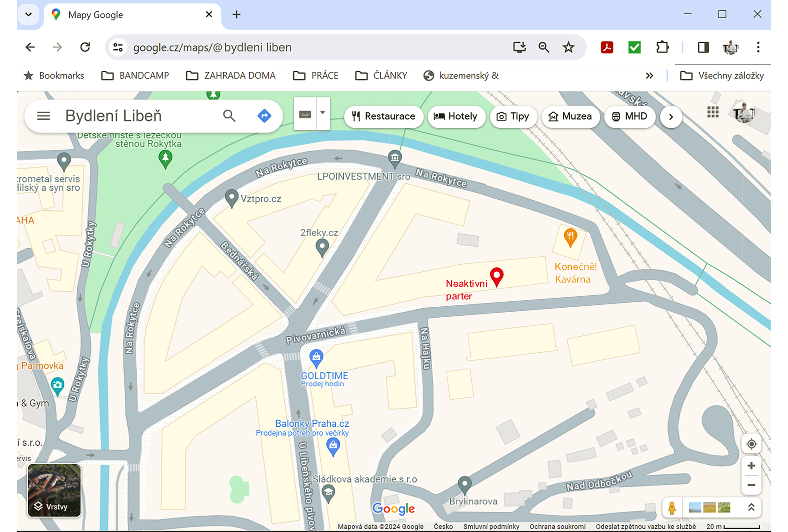The image size is (788, 532).
Task: Click the Česko footer link
Action: (443, 527)
